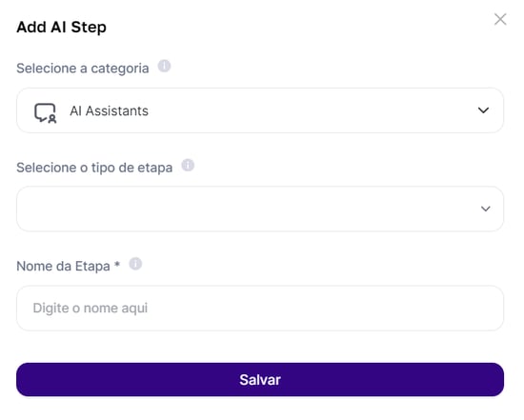Dismiss the modal with the X icon

click(500, 19)
